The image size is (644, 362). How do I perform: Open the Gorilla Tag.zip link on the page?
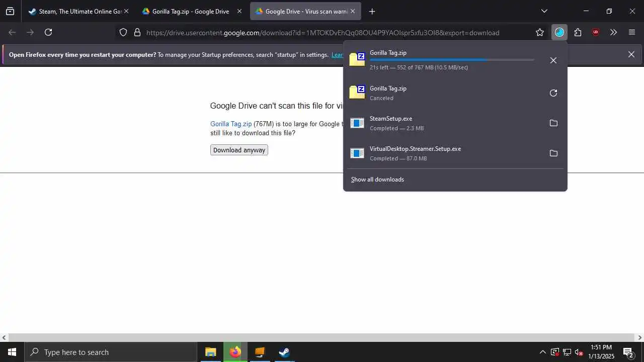231,124
